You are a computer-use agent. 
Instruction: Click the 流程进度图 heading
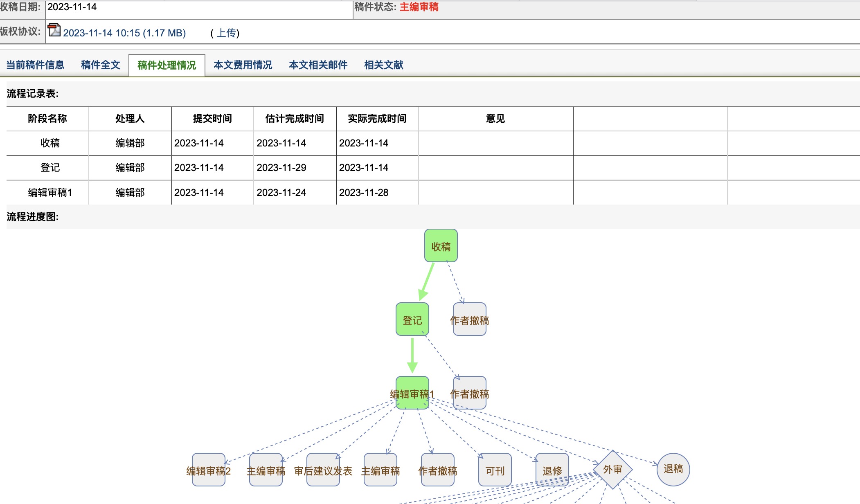click(x=33, y=217)
